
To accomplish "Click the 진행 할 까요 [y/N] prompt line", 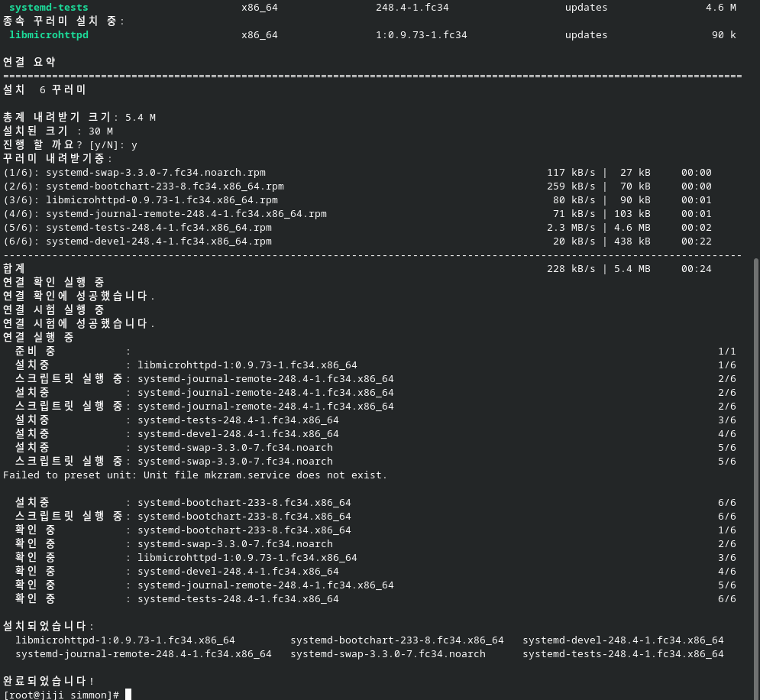I will [x=70, y=145].
